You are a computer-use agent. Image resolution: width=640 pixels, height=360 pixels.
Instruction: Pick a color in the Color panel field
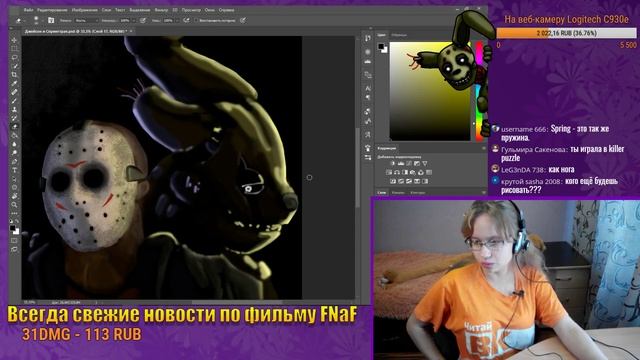point(430,91)
